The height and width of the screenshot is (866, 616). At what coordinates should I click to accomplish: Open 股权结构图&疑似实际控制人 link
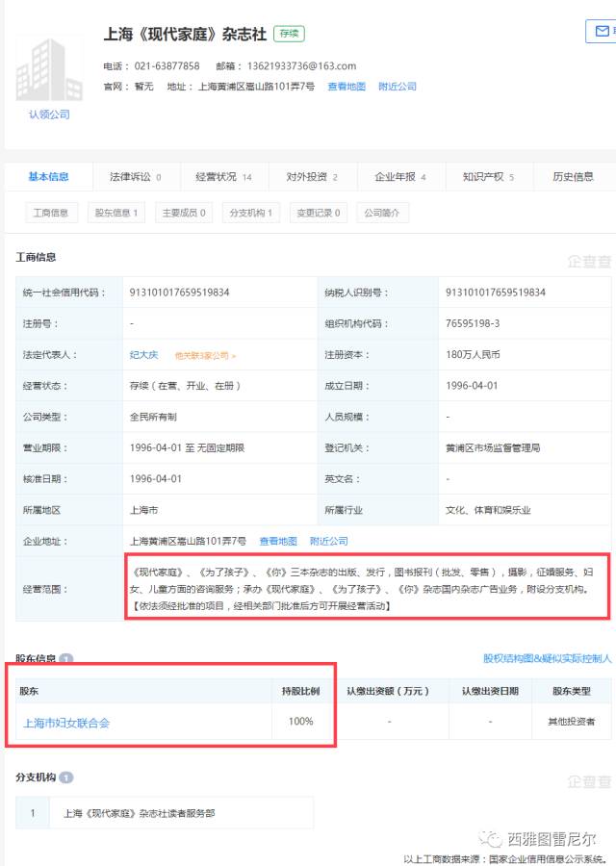(547, 658)
